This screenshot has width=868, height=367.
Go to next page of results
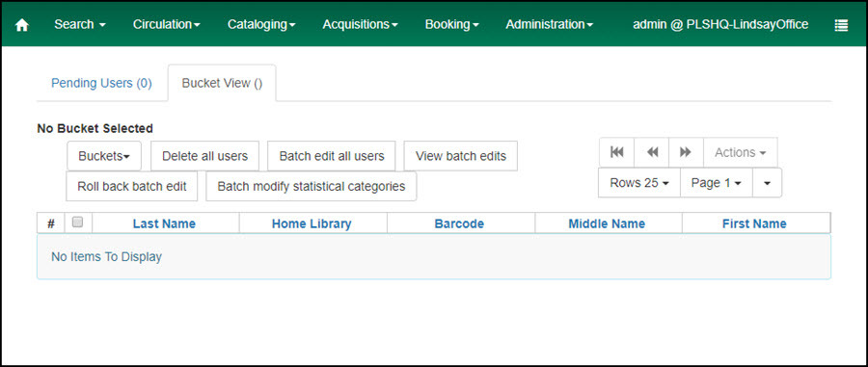(686, 152)
